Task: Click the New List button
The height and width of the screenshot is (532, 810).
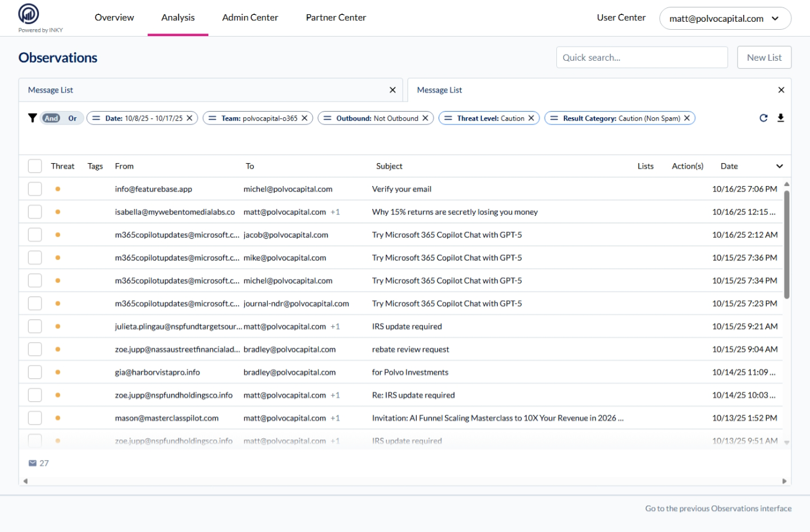Action: tap(764, 58)
